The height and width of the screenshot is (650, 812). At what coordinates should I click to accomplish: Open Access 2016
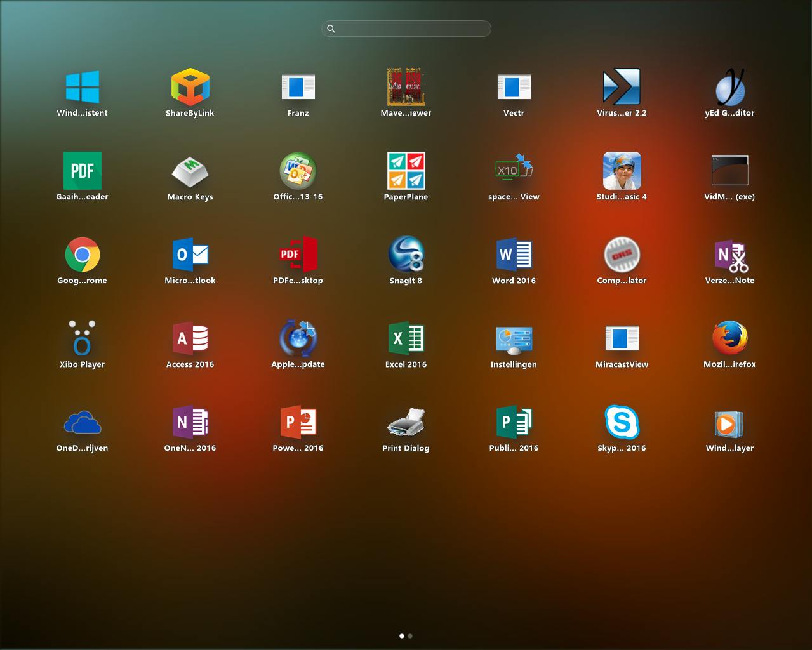[190, 338]
